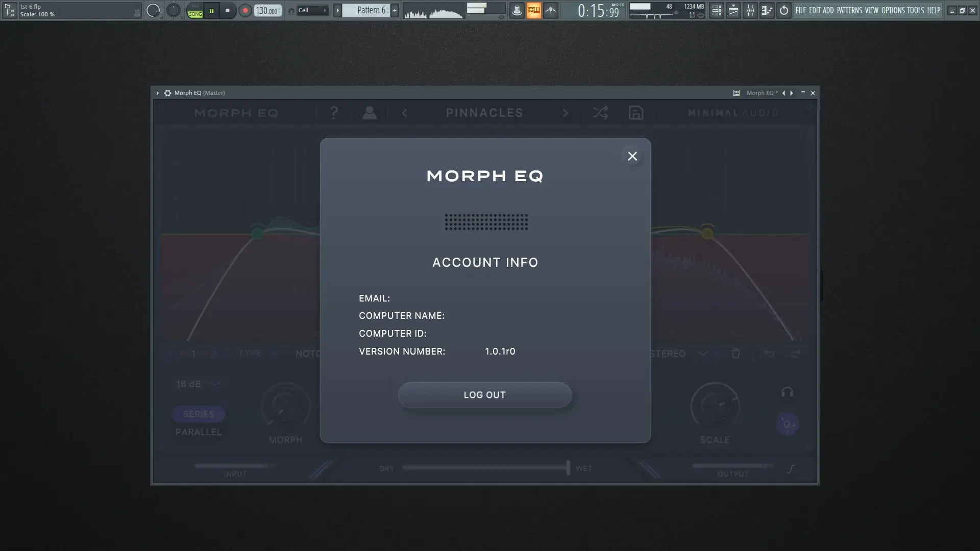The image size is (980, 551).
Task: Click the 130.000 tempo field
Action: 267,10
